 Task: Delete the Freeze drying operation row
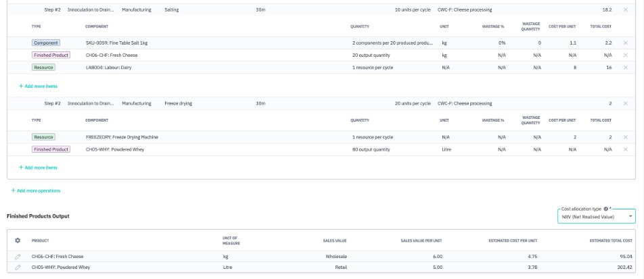pos(625,103)
